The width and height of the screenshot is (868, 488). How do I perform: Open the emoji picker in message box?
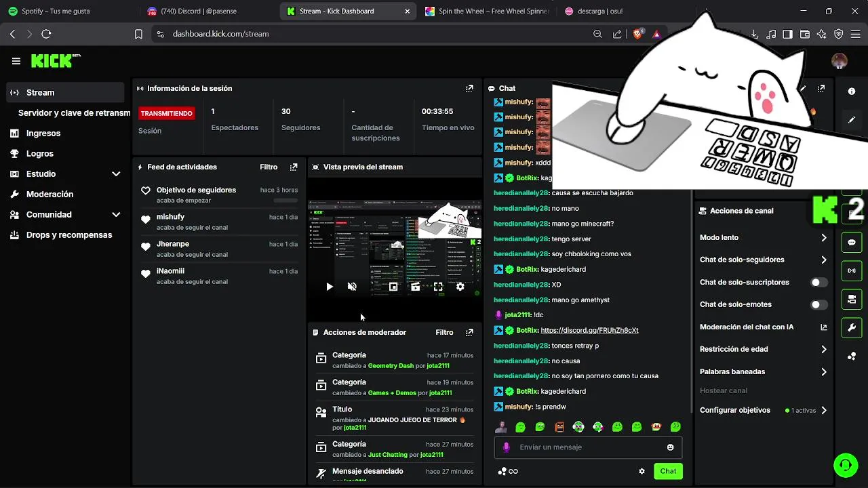[x=671, y=447]
